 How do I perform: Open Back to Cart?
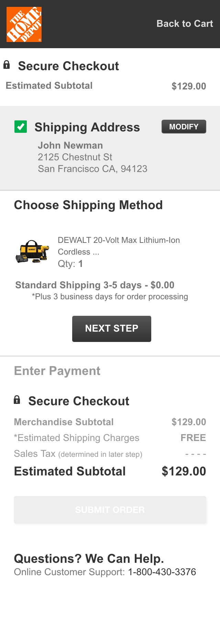185,24
